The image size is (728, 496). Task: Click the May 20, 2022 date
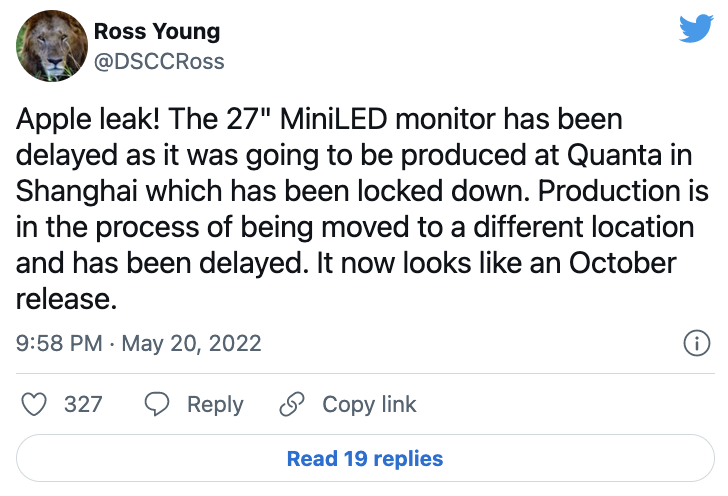[191, 344]
